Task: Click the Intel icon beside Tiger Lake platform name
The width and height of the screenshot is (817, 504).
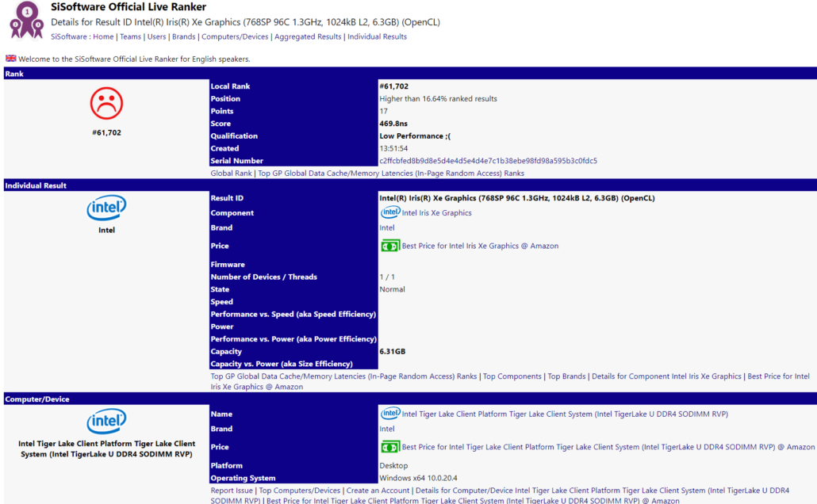Action: click(390, 413)
